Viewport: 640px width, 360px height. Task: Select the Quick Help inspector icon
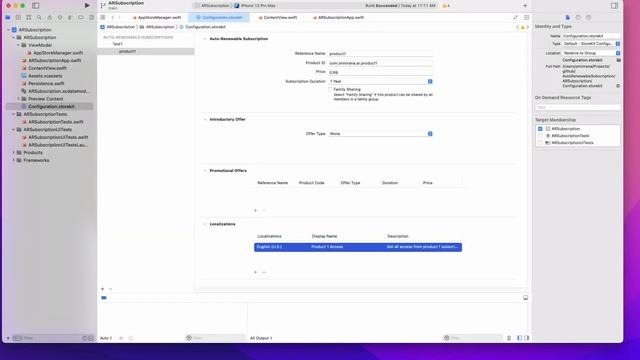(x=588, y=18)
